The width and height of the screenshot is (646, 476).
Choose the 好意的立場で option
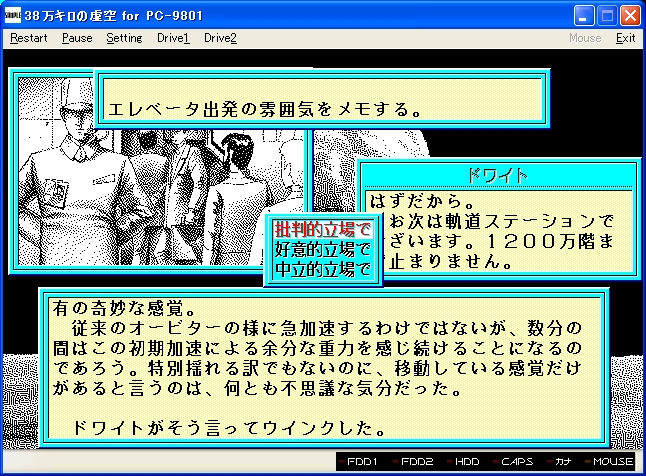322,249
